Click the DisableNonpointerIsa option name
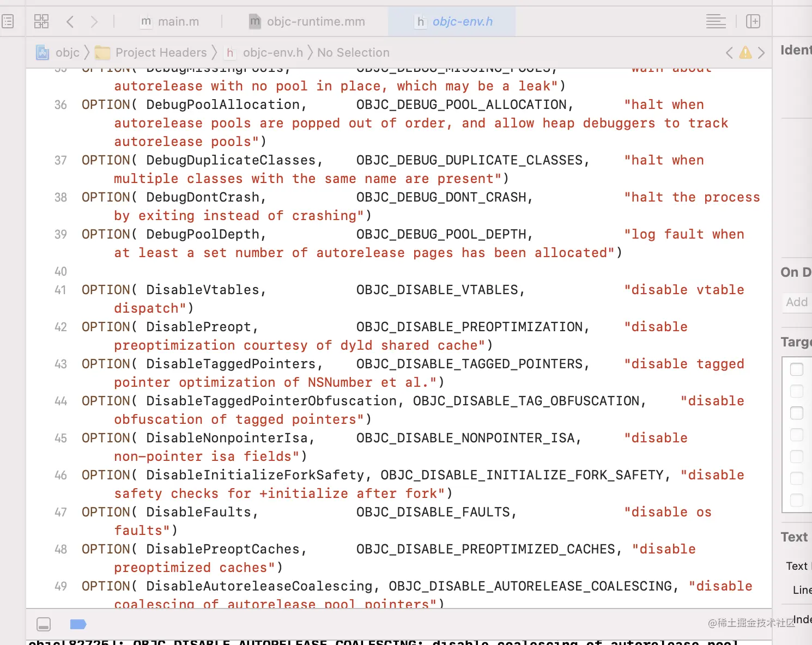The width and height of the screenshot is (812, 645). coord(227,438)
